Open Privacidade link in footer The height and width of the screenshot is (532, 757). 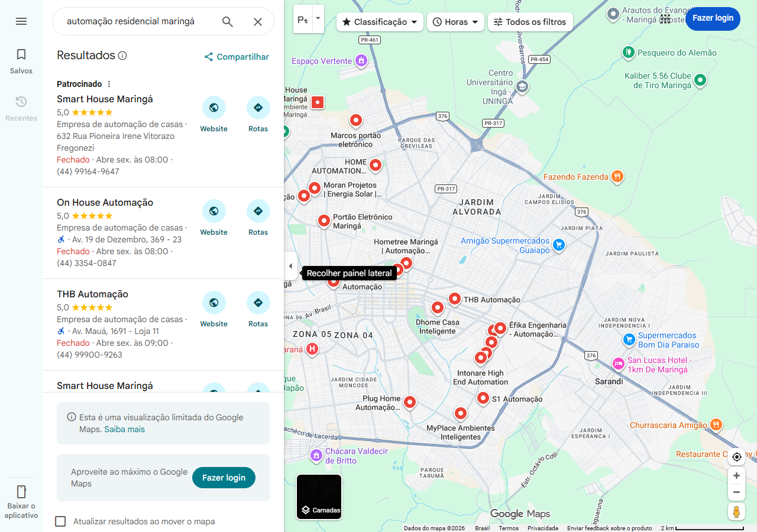tap(543, 528)
